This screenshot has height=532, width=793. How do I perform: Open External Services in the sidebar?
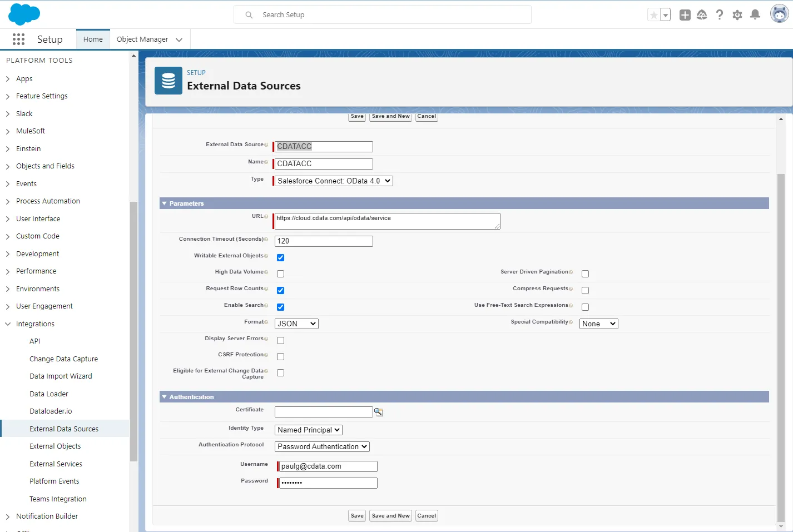click(x=56, y=464)
